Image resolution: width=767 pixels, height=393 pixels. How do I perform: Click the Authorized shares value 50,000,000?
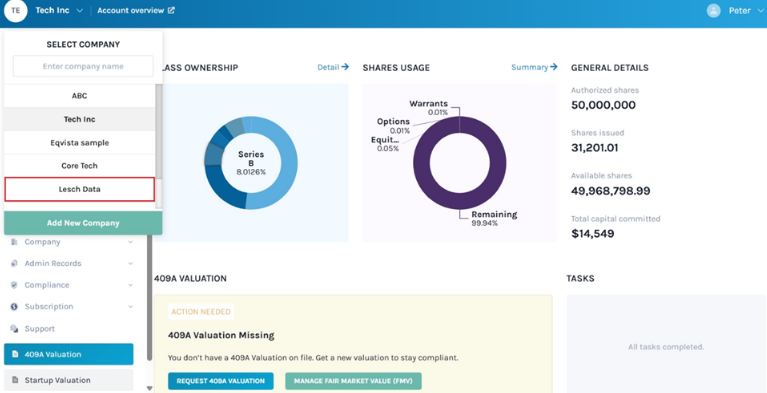(603, 105)
